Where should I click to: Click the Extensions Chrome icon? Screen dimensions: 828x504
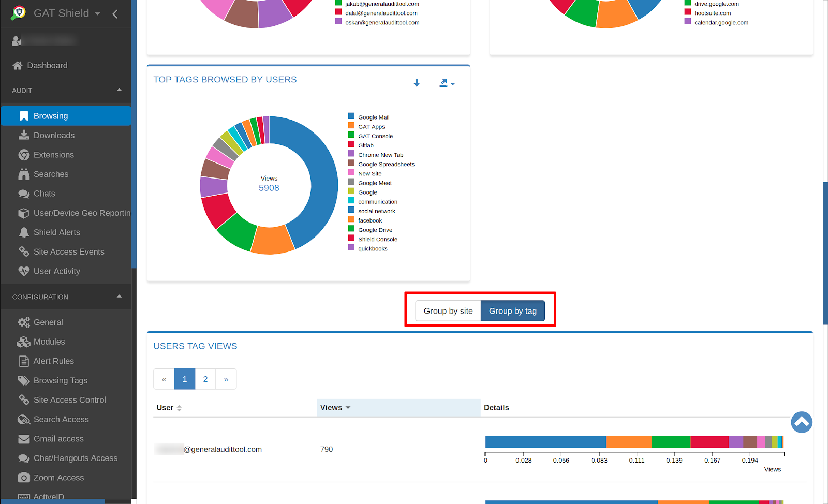coord(24,155)
